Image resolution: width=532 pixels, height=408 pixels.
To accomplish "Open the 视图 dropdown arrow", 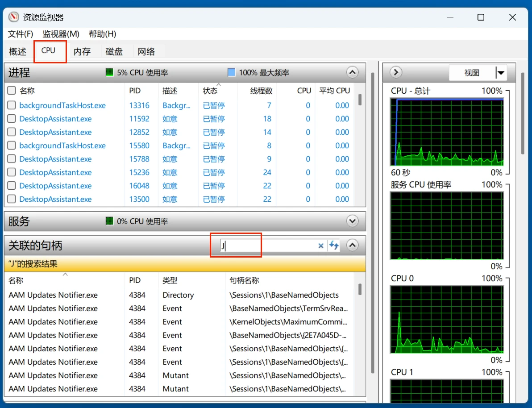I will (x=501, y=73).
